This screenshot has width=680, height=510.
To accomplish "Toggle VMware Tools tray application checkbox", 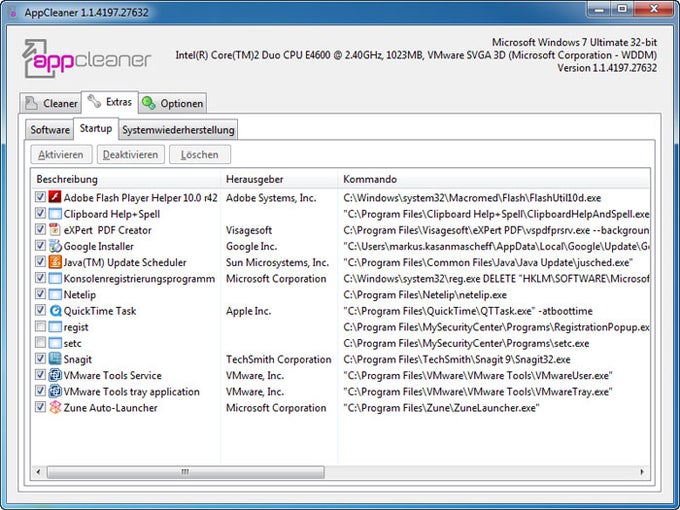I will (40, 391).
